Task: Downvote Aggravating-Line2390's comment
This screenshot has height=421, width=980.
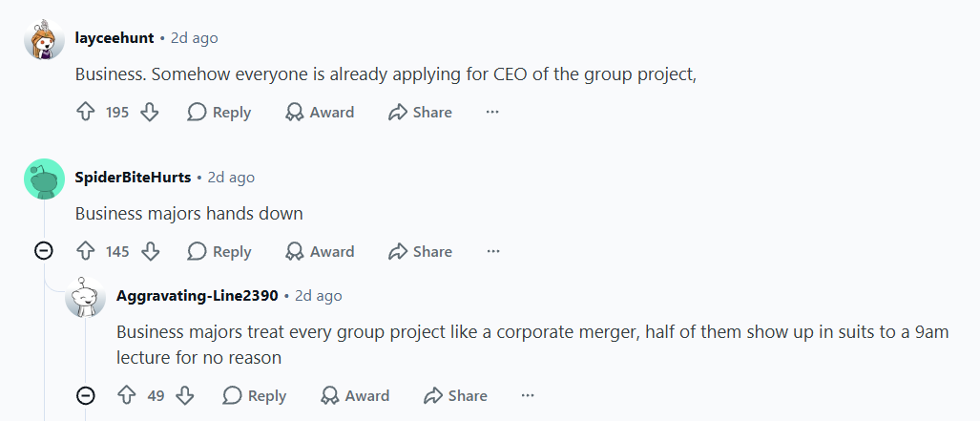Action: click(x=184, y=396)
